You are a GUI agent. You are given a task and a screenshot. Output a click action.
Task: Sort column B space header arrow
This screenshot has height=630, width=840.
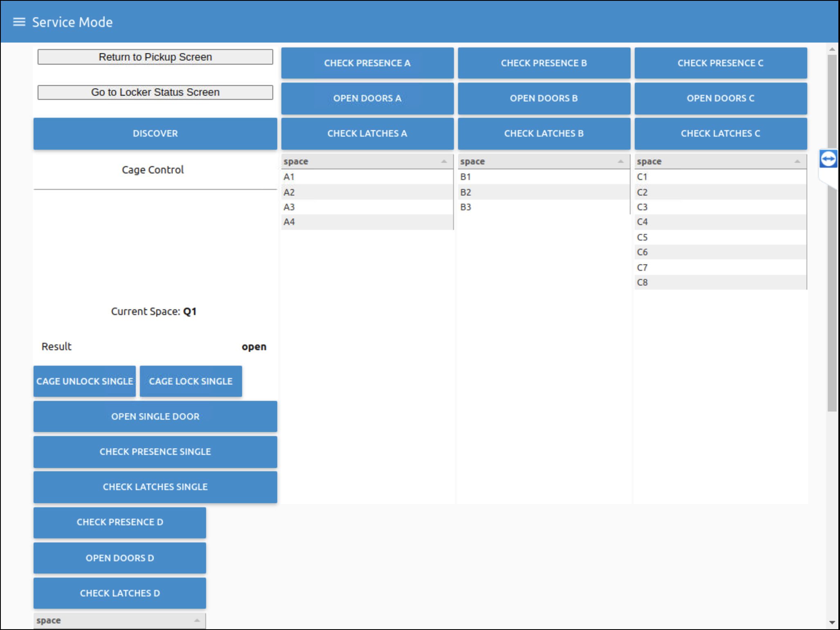pos(620,162)
